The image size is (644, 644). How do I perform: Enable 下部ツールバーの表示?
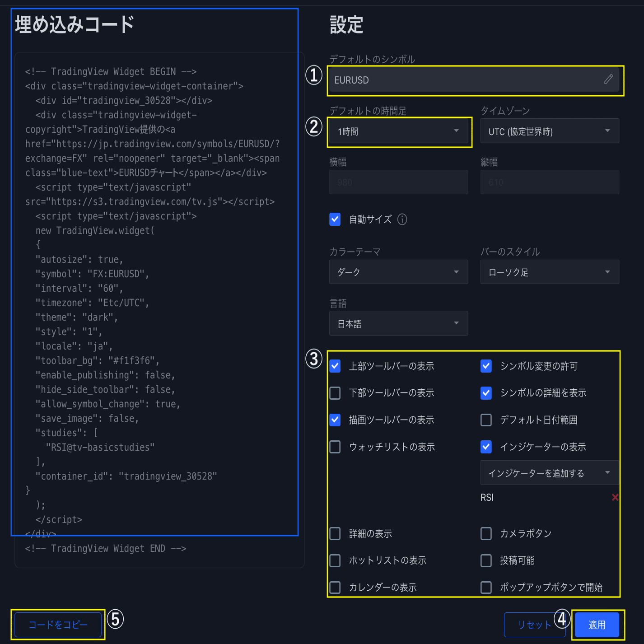click(x=335, y=393)
